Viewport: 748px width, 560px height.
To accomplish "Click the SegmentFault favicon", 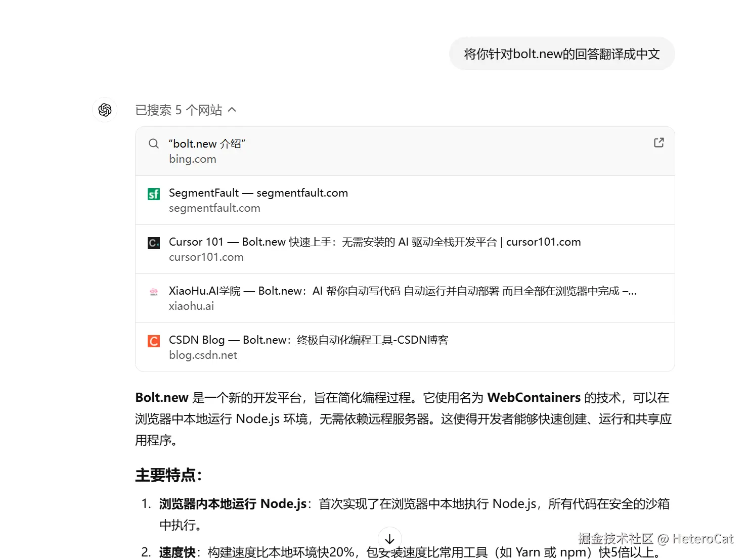I will pos(154,194).
